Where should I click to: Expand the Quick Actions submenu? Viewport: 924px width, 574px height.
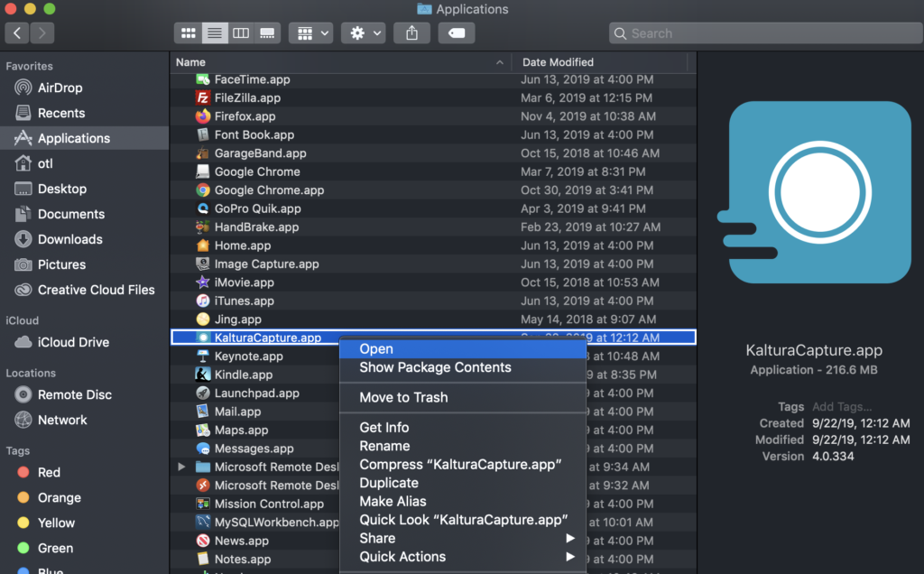point(463,557)
